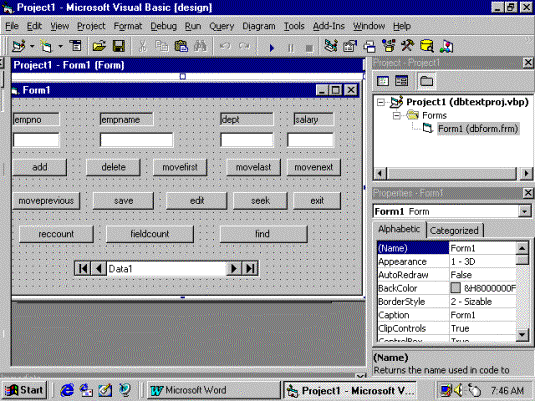Click right arrow of Project panel scrollbar
Viewport: 535px width, 401px height.
tap(526, 174)
